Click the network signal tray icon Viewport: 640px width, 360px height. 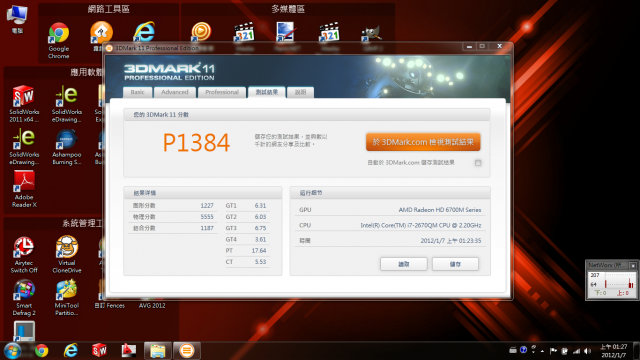point(576,351)
